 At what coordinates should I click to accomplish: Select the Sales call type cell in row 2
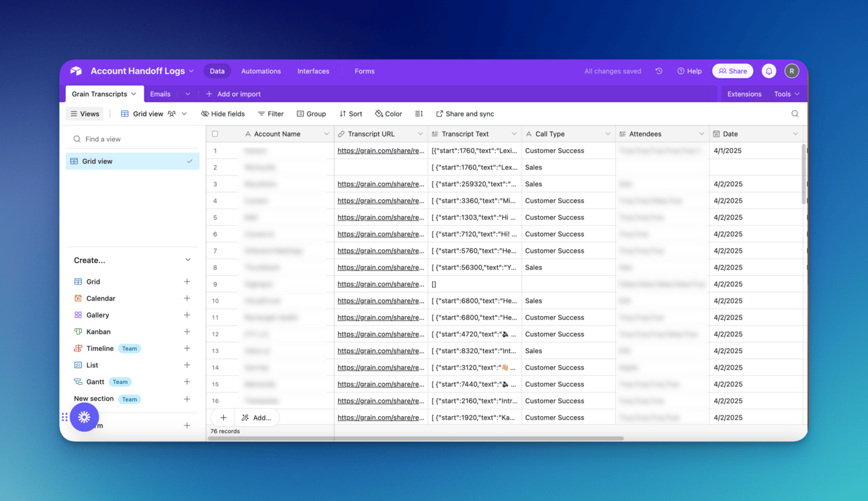(568, 167)
